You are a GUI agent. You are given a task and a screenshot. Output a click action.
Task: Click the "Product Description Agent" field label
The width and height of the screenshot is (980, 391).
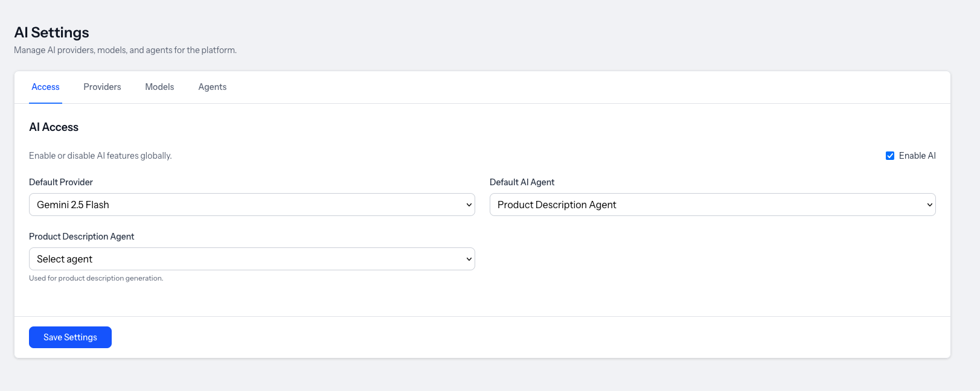click(x=82, y=237)
